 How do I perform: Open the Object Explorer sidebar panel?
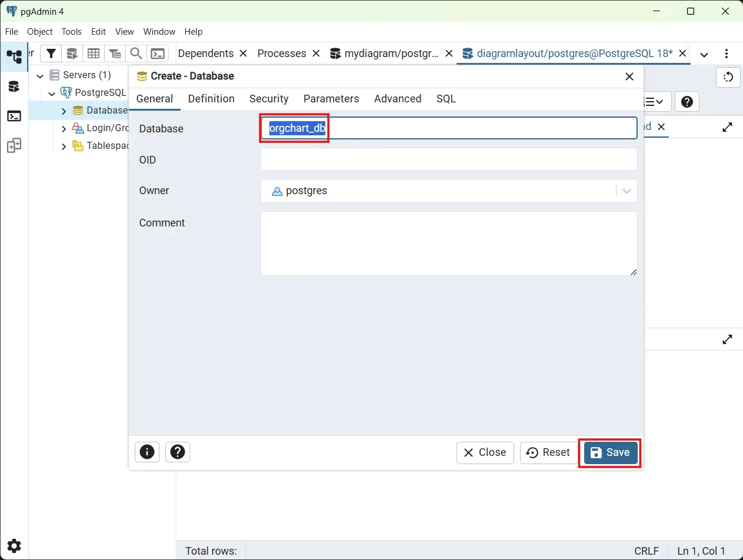[14, 56]
